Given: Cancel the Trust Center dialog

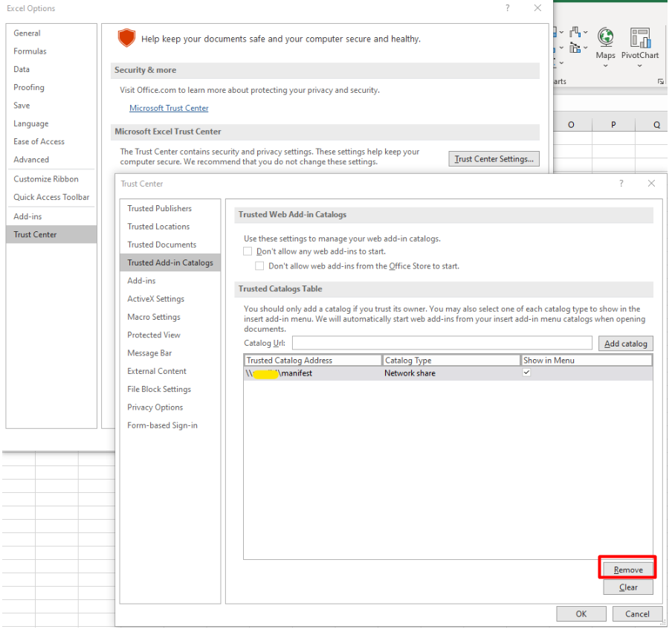Looking at the screenshot, I should [x=637, y=614].
